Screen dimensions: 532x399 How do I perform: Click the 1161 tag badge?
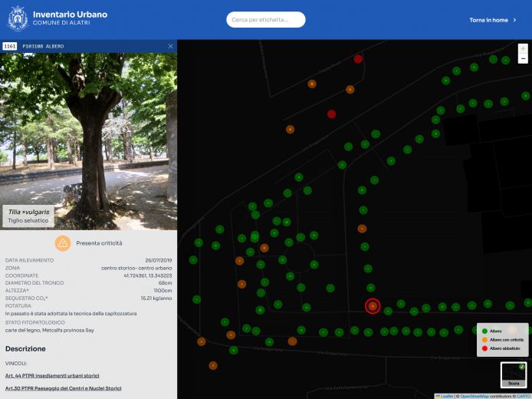(9, 46)
